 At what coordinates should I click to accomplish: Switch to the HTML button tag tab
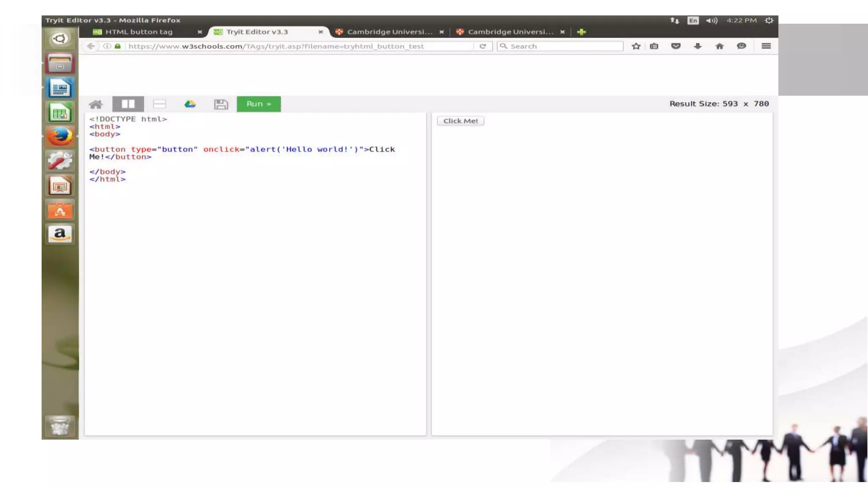click(x=139, y=32)
